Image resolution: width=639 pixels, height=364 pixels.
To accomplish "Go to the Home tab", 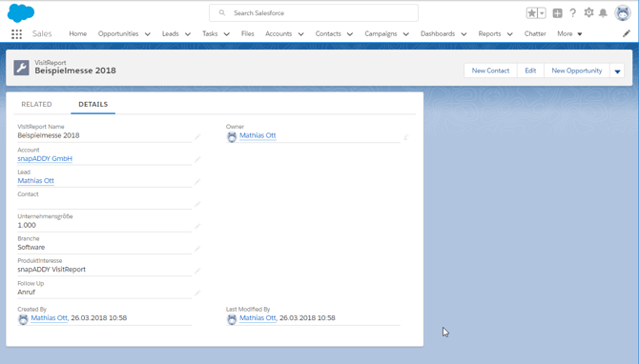I will pos(78,33).
